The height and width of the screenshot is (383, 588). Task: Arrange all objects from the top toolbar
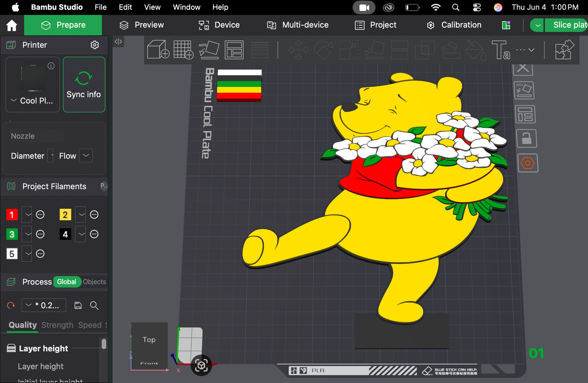pos(234,50)
